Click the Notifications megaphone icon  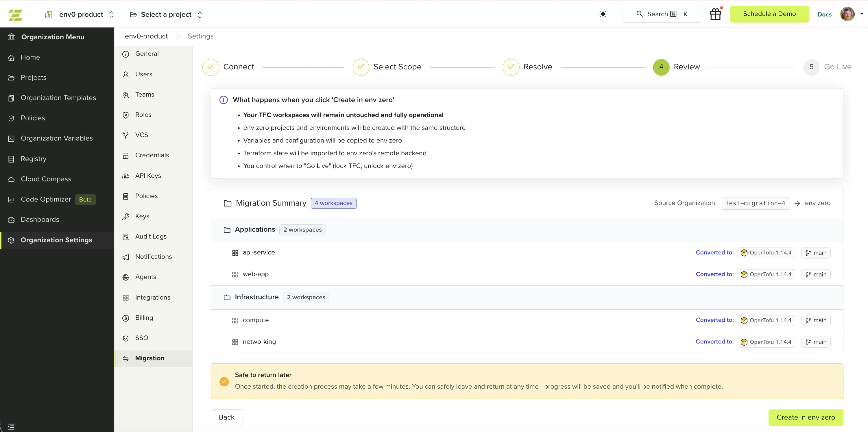point(126,256)
